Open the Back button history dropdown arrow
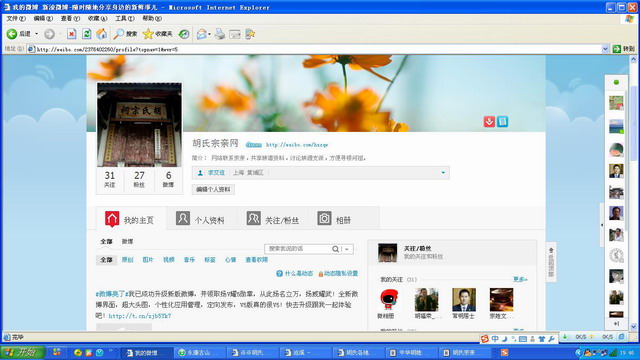This screenshot has width=640, height=360. coord(36,34)
